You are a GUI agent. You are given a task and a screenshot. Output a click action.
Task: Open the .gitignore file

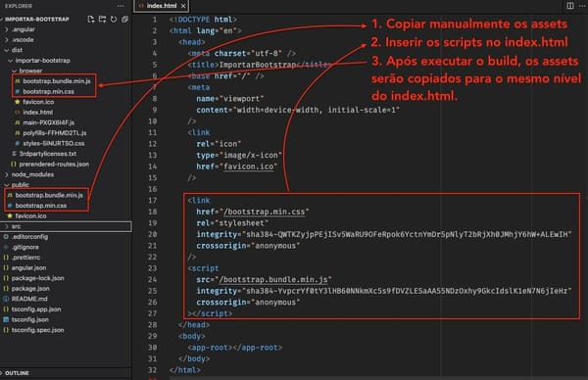click(x=24, y=248)
